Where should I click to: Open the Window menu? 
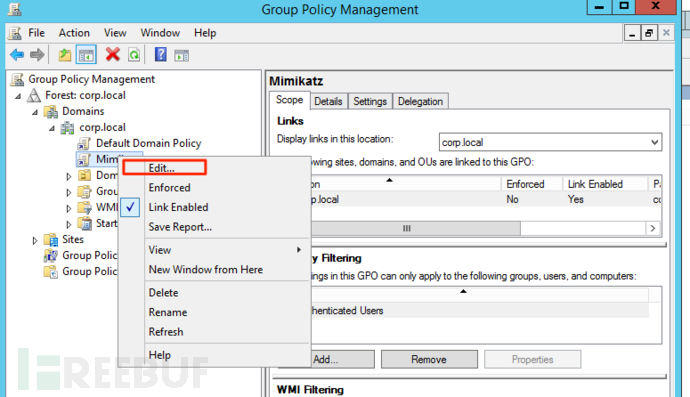[x=160, y=33]
